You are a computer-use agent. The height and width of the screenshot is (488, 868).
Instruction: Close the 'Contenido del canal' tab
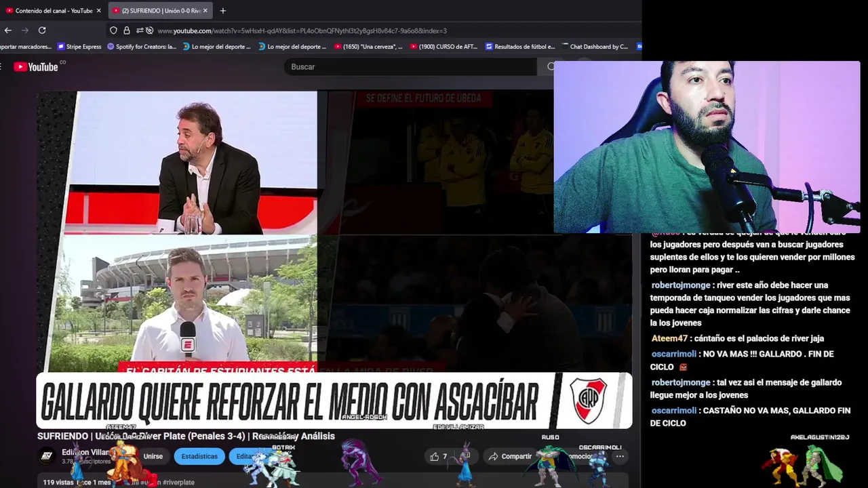point(98,11)
